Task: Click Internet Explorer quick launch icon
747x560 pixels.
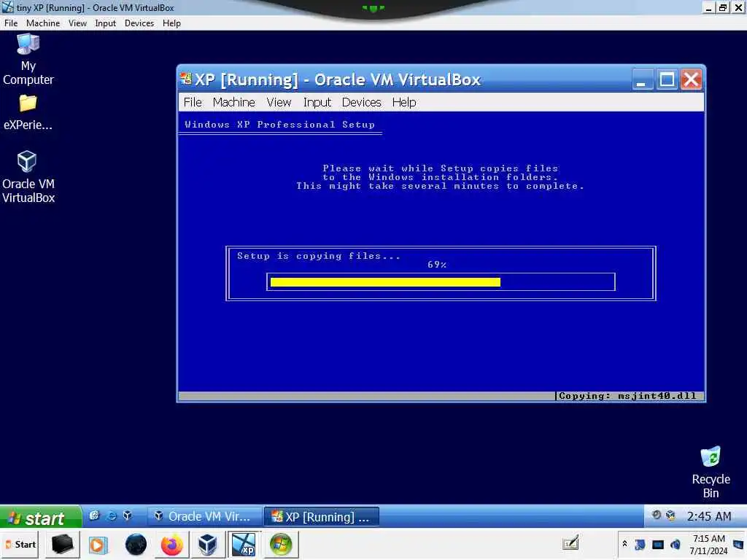Action: point(111,516)
